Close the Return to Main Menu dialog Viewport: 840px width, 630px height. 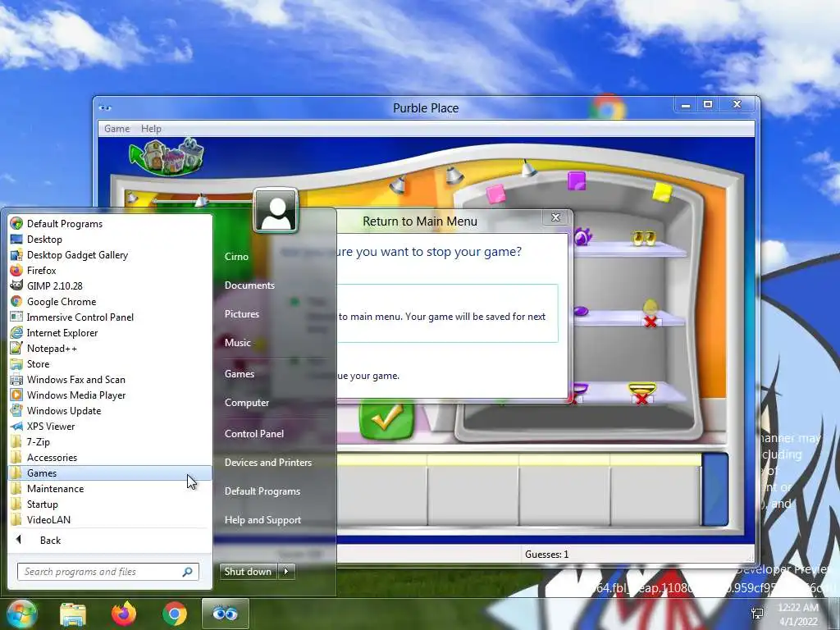[555, 217]
